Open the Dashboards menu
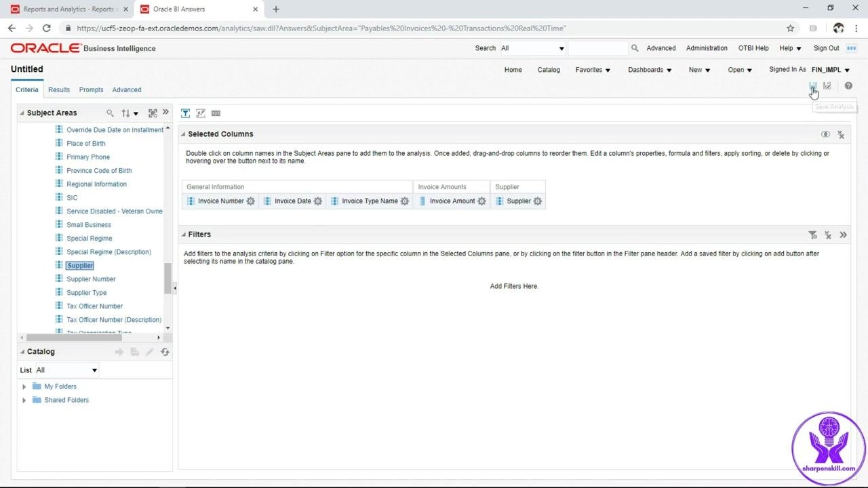Image resolution: width=868 pixels, height=488 pixels. click(650, 70)
